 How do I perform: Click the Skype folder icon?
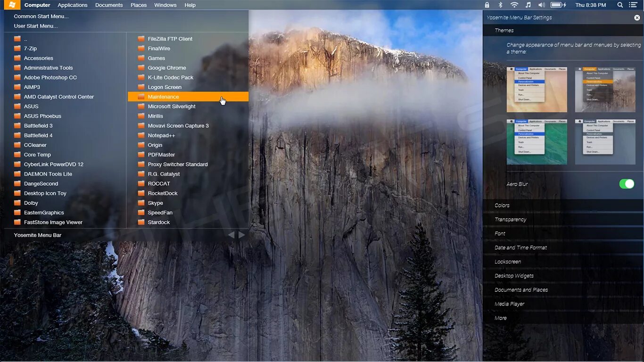pos(141,203)
